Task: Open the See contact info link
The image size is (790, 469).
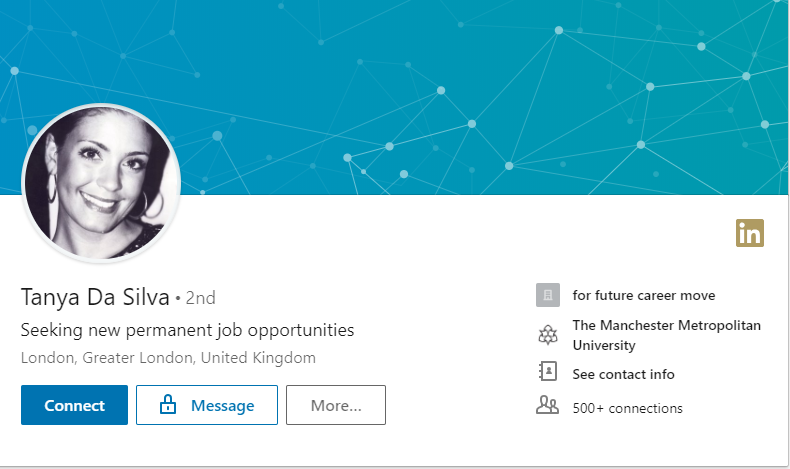Action: [623, 374]
